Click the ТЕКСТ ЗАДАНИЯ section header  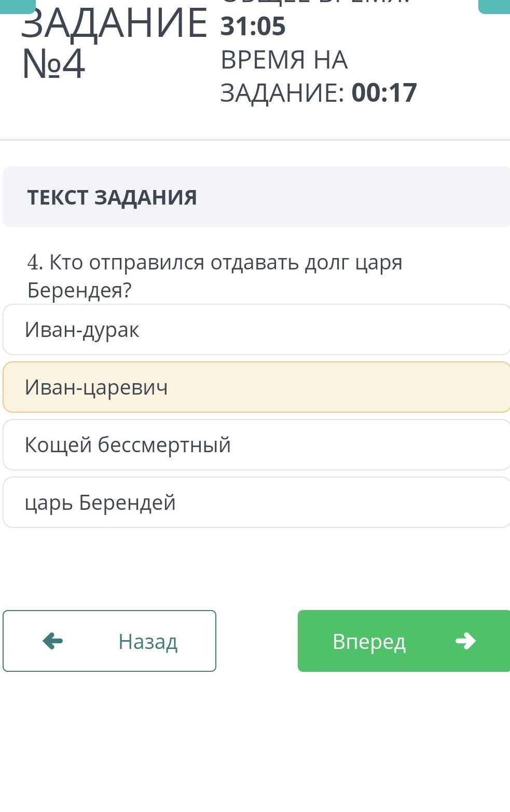112,197
